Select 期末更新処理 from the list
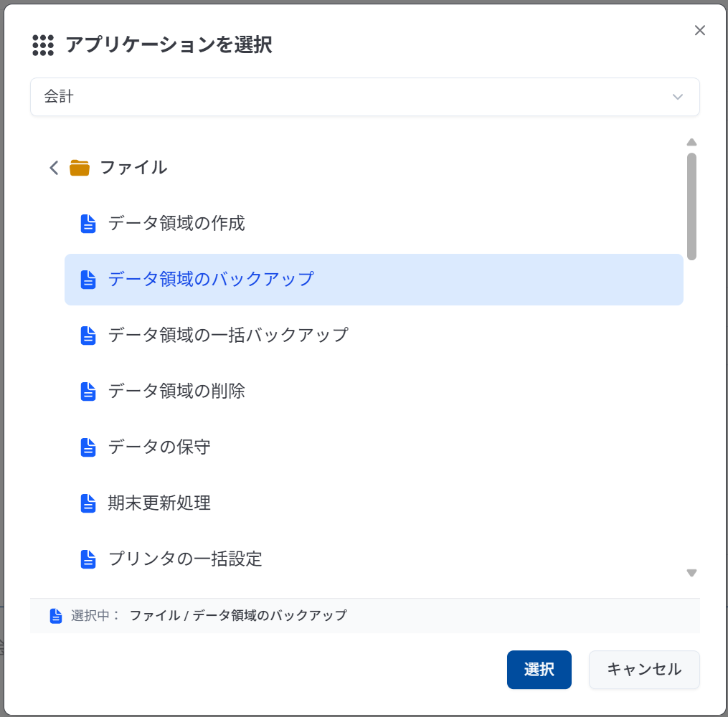Viewport: 728px width, 717px height. [x=374, y=503]
